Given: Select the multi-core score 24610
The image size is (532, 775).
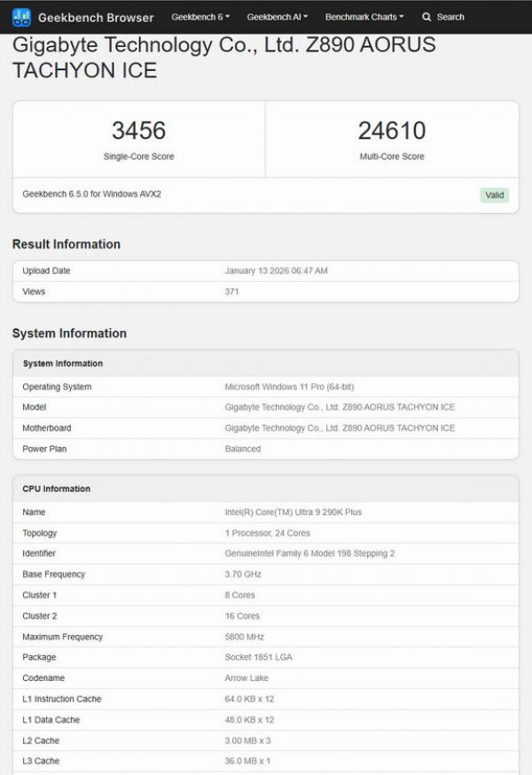Looking at the screenshot, I should coord(391,131).
